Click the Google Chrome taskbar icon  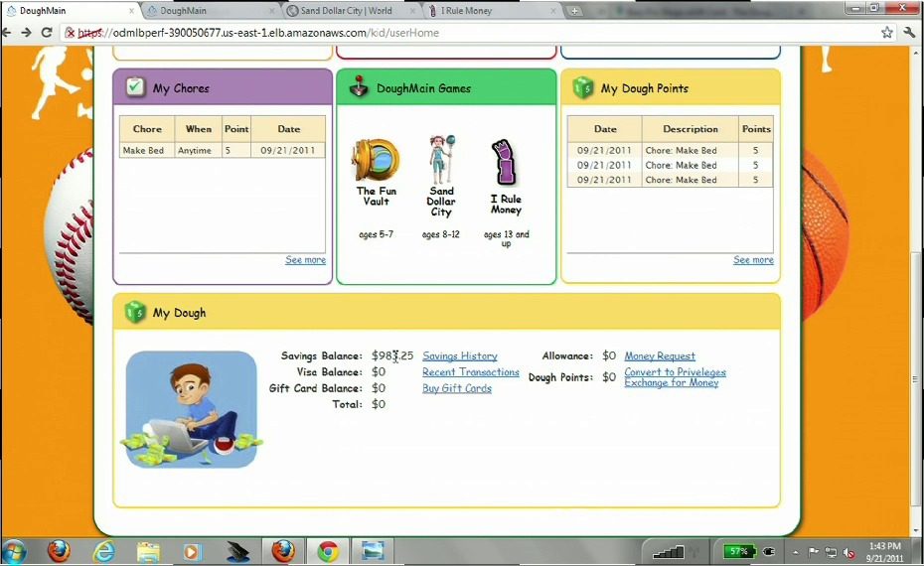coord(328,552)
